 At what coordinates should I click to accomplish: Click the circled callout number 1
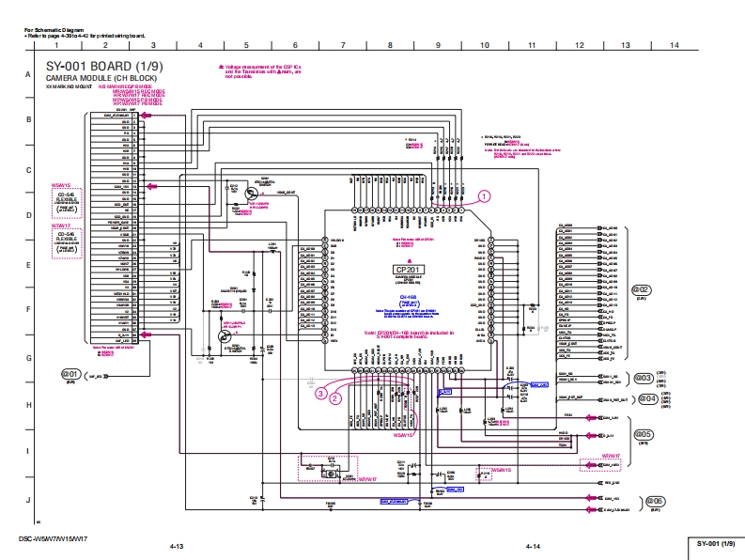coord(485,196)
